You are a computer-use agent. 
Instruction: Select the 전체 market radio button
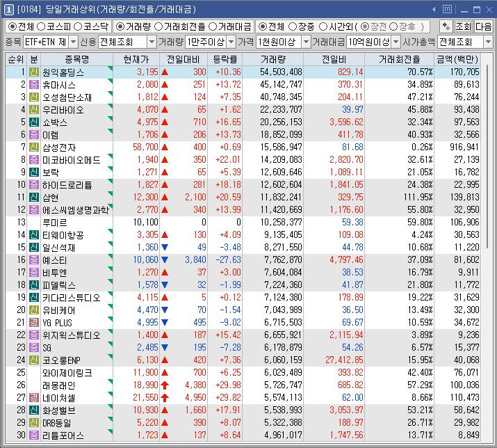coord(13,26)
